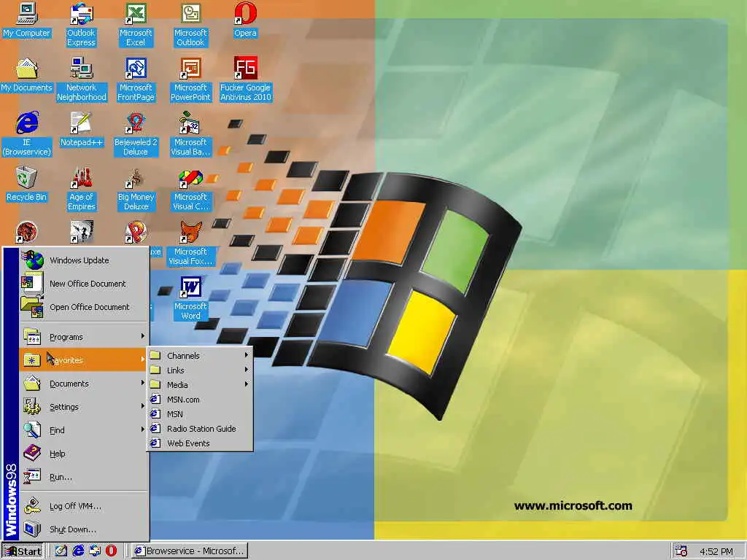Open the Web Events favorite
The height and width of the screenshot is (560, 747).
click(x=200, y=443)
